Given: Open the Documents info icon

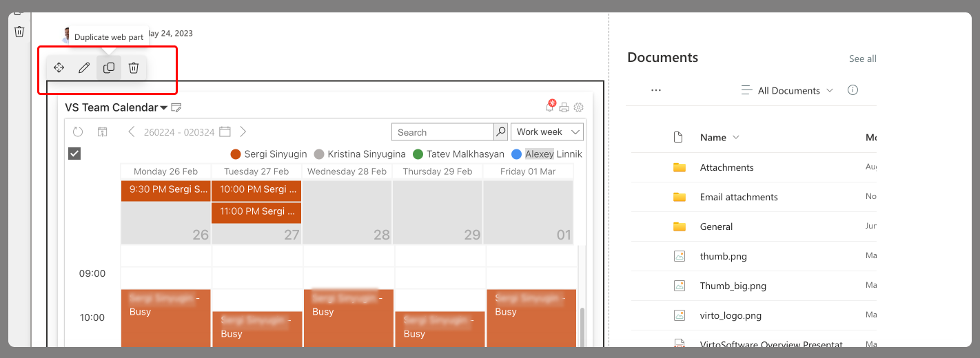Looking at the screenshot, I should click(853, 90).
